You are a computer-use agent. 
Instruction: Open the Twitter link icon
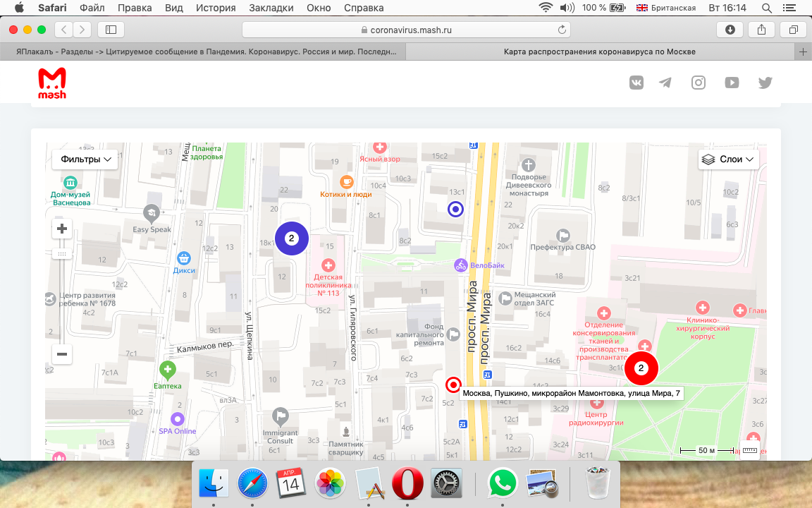coord(765,83)
